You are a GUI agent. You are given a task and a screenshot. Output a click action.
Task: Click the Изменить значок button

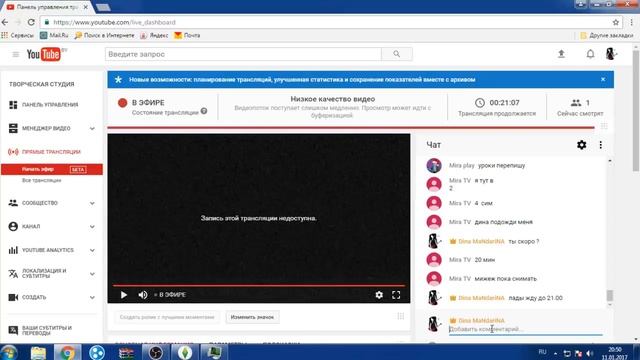[252, 317]
